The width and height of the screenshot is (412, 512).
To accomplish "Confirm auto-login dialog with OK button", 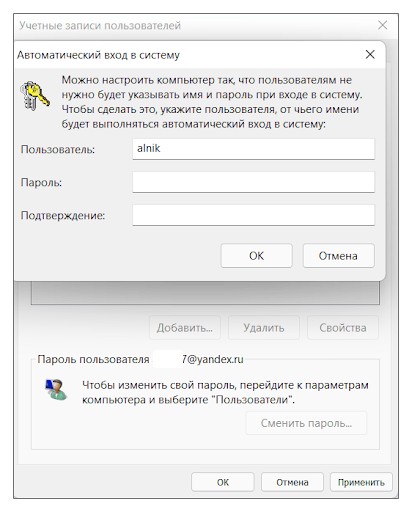I will tap(256, 256).
